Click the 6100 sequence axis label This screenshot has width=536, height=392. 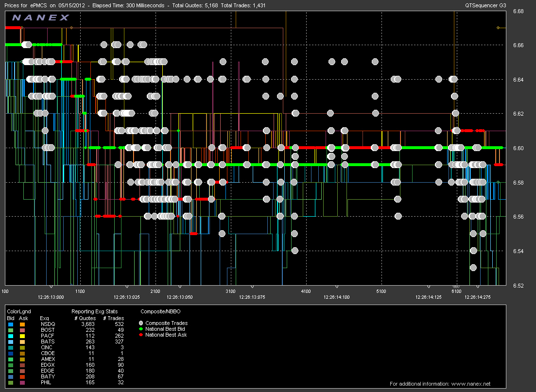coord(456,291)
